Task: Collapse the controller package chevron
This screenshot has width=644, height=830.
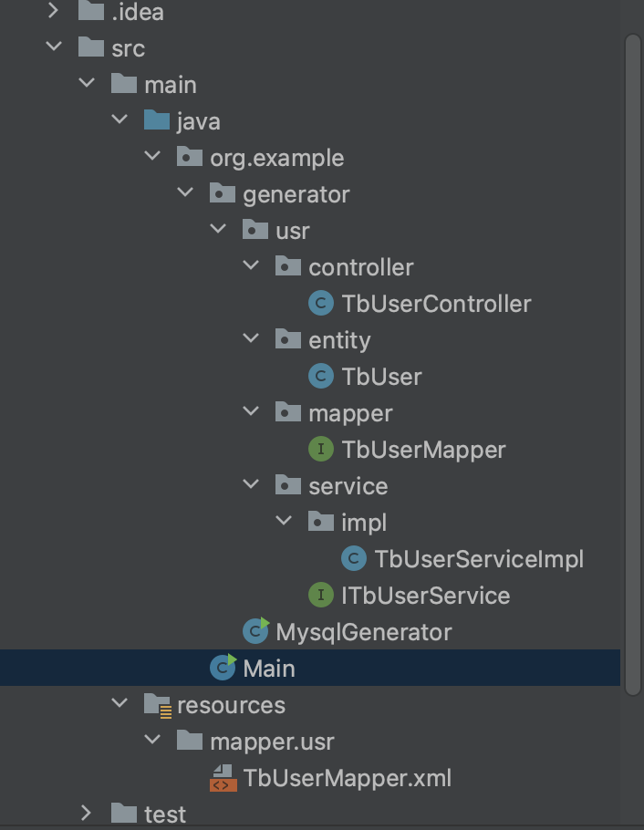Action: click(x=251, y=267)
